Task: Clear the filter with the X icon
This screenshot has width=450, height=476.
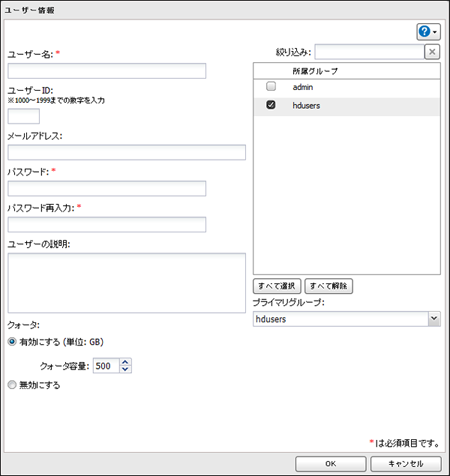Action: (x=432, y=52)
